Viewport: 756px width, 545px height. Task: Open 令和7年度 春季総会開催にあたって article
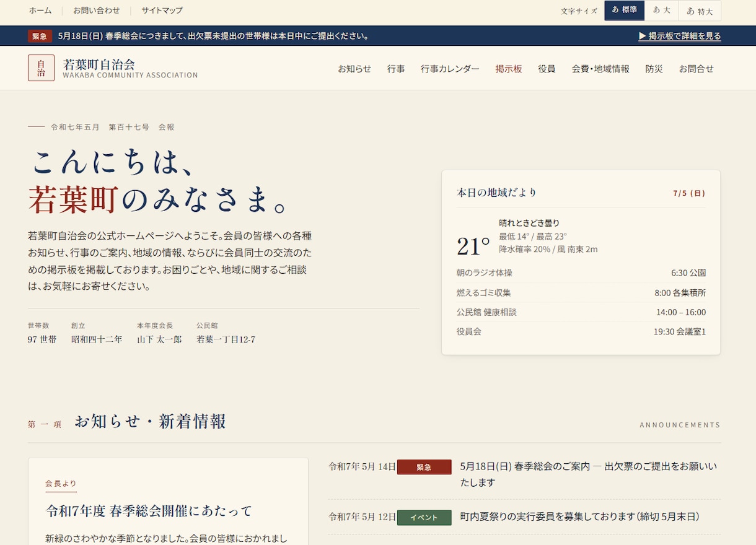click(x=149, y=511)
